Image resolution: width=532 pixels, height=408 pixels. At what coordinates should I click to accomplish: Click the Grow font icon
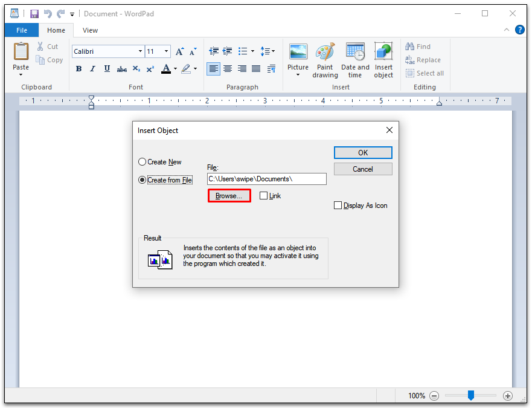[179, 51]
